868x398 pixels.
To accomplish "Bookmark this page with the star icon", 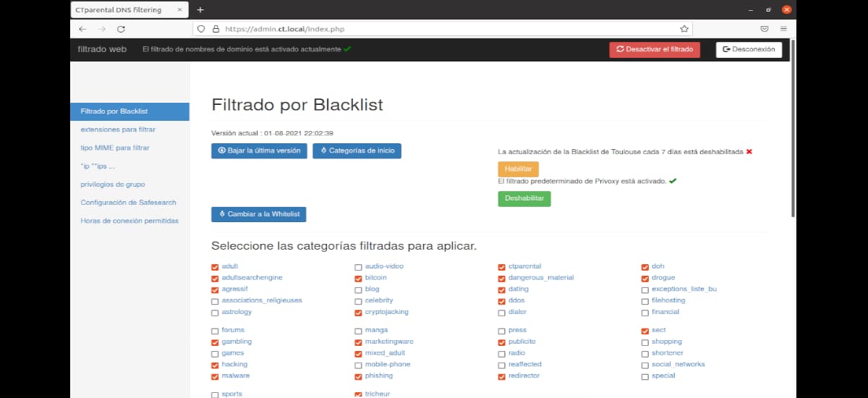I will point(684,29).
